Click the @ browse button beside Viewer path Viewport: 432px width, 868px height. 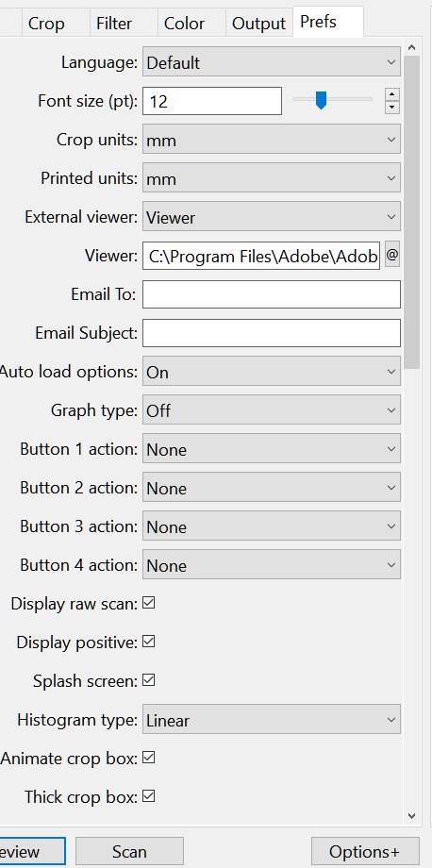pos(392,255)
